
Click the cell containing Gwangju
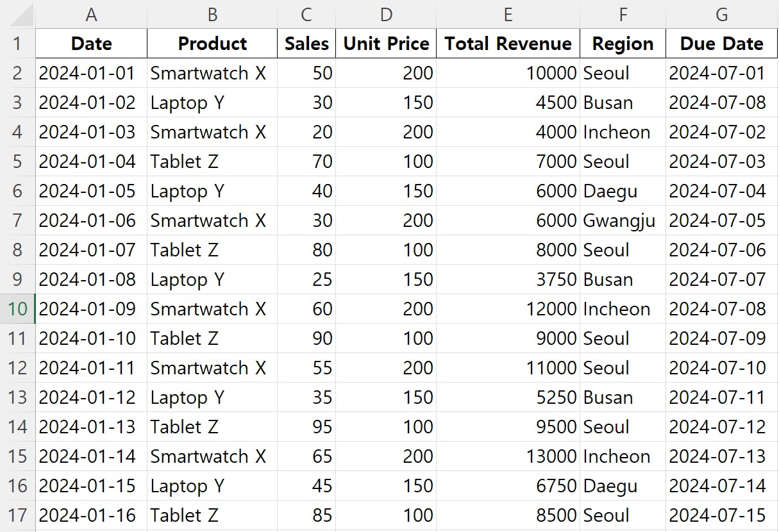pyautogui.click(x=619, y=220)
